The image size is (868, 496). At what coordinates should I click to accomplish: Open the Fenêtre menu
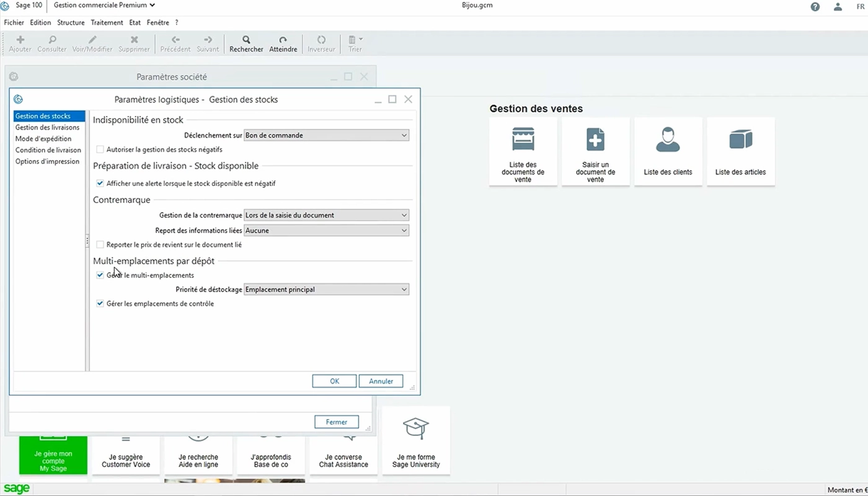158,22
